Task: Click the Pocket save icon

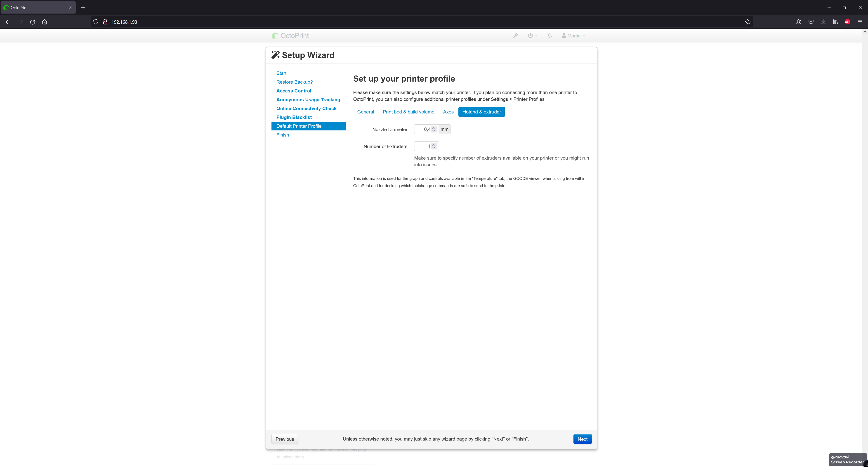Action: tap(811, 22)
